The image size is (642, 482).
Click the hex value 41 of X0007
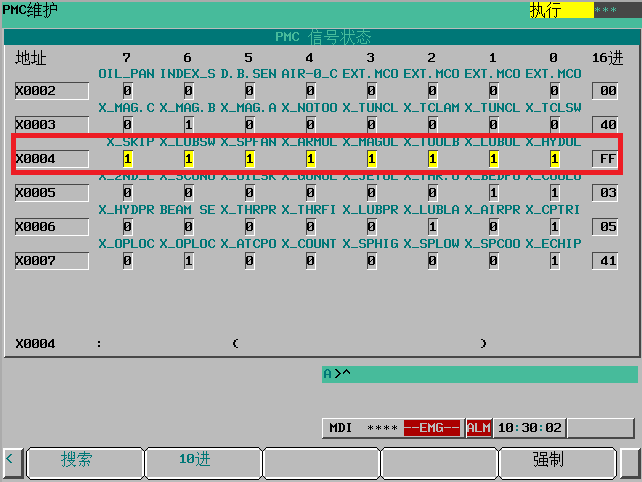click(606, 261)
